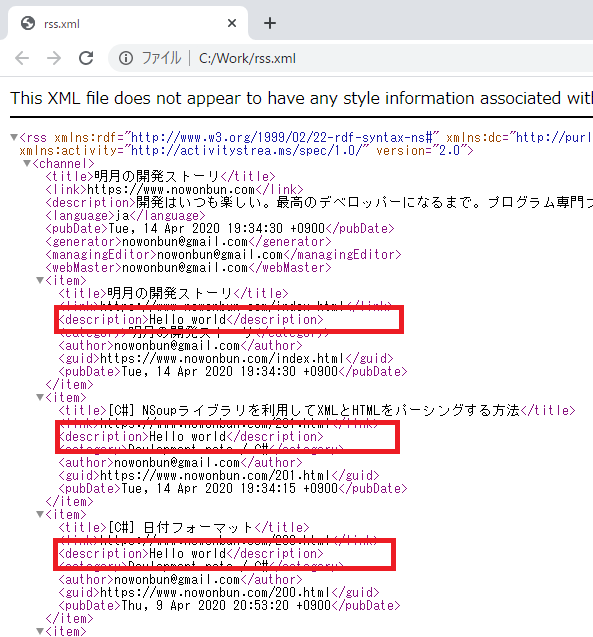Collapse the last item node at the bottom
The image size is (593, 637).
[40, 631]
